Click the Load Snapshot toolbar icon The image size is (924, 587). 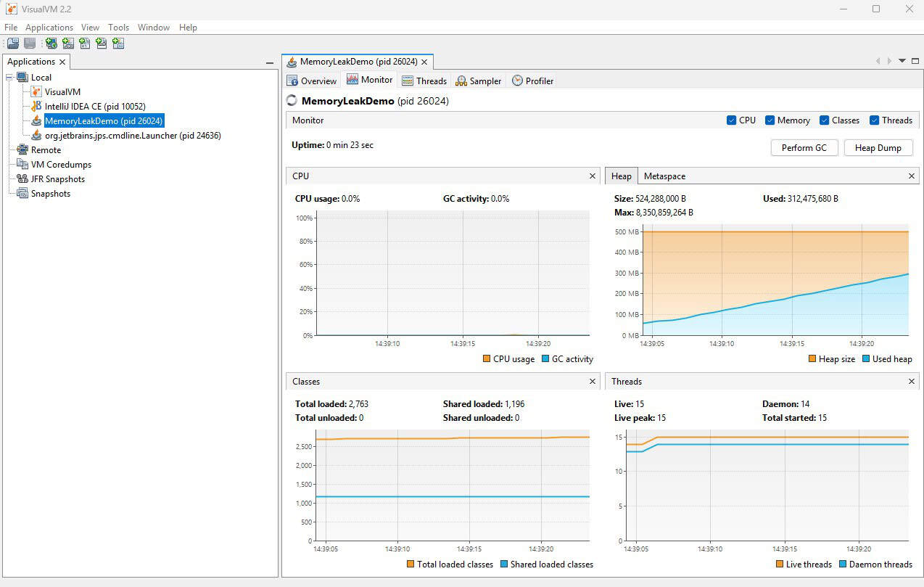point(13,44)
